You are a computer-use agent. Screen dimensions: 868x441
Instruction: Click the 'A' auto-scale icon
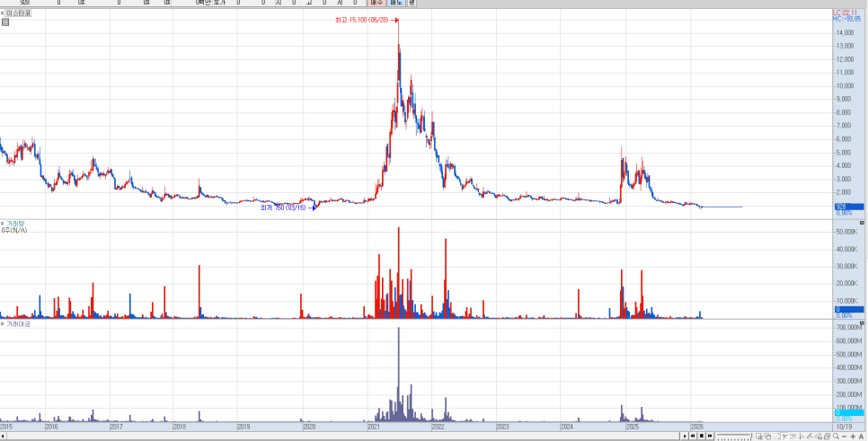click(x=862, y=436)
